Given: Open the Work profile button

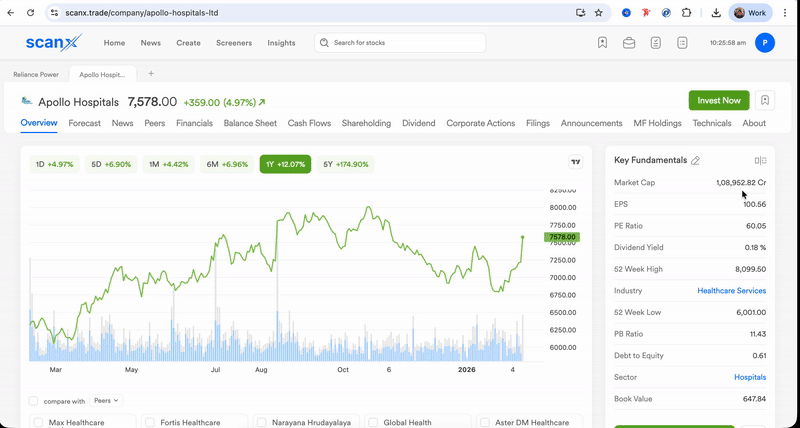Looking at the screenshot, I should 750,13.
